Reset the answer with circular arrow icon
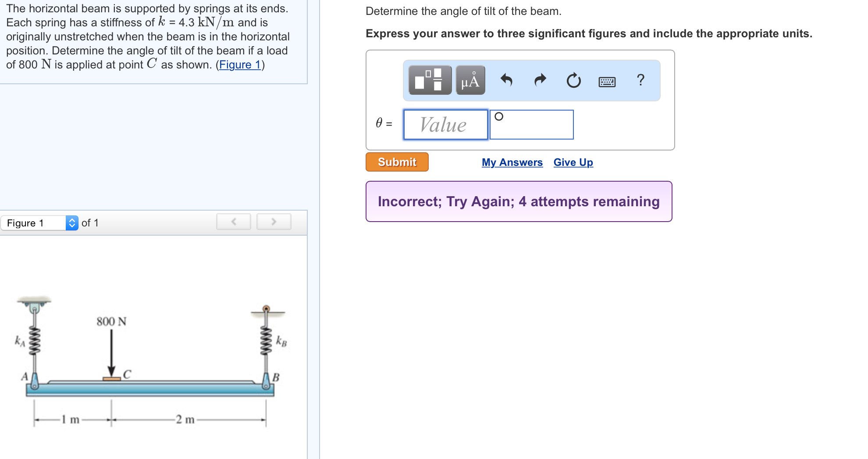The width and height of the screenshot is (868, 459). pos(573,80)
